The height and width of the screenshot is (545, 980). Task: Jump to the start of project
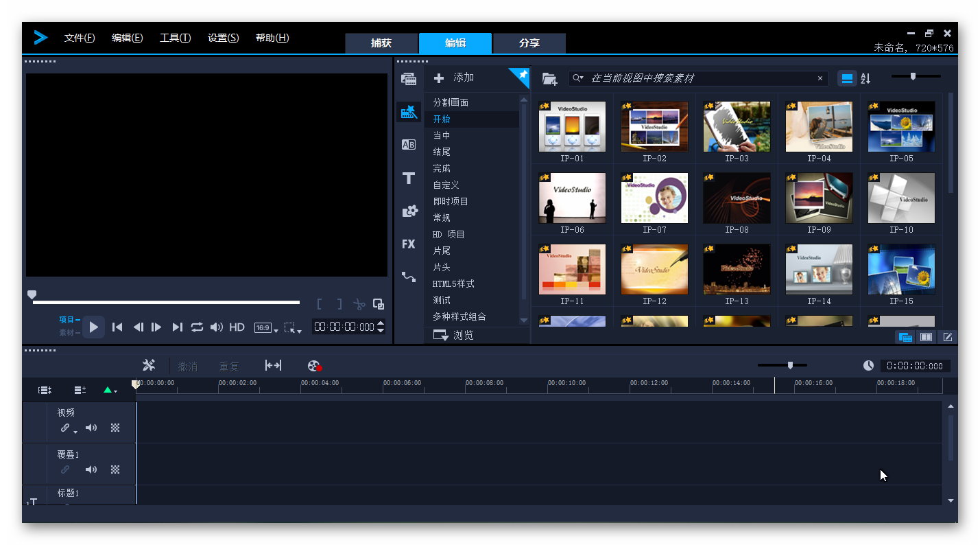point(117,327)
